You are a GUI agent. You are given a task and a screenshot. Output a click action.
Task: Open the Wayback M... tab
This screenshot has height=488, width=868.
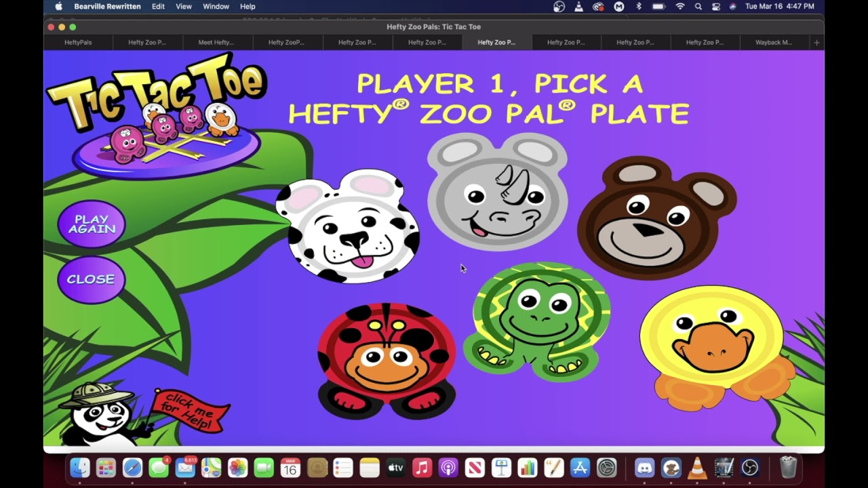(x=774, y=42)
